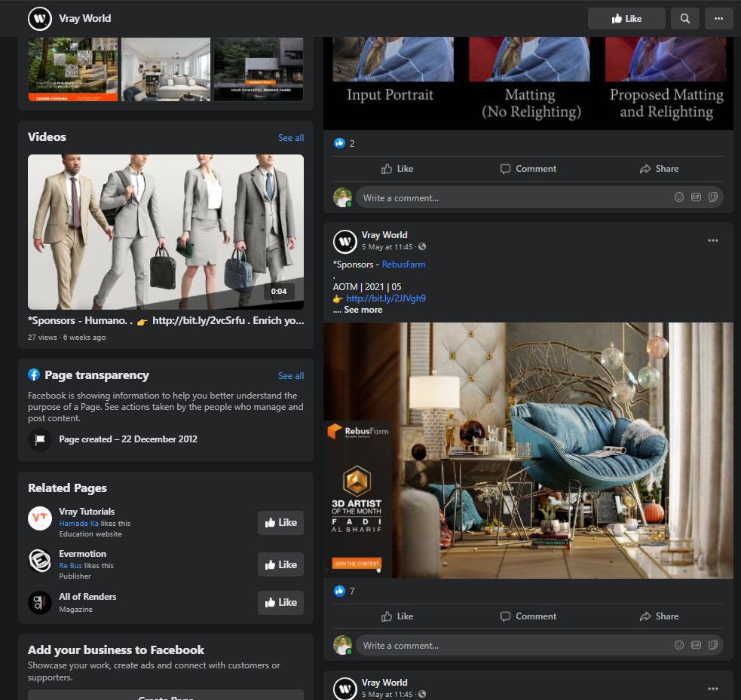Open the bit.ly/2JJVgh9 link
The height and width of the screenshot is (700, 741).
pyautogui.click(x=386, y=298)
